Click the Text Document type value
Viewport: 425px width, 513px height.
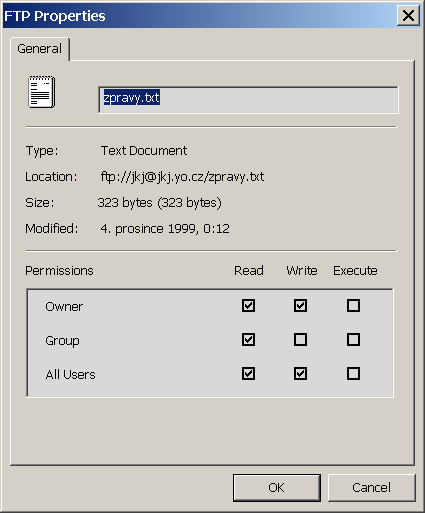tap(144, 151)
